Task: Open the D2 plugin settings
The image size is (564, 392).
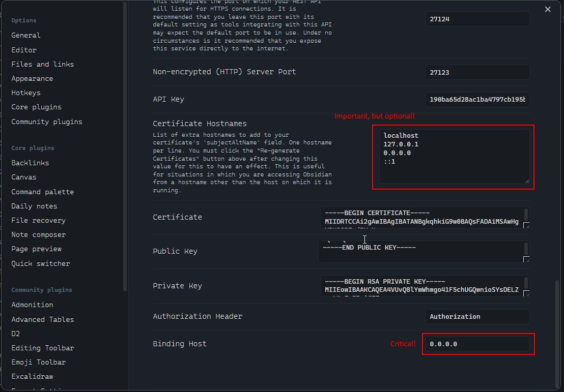Action: 15,333
